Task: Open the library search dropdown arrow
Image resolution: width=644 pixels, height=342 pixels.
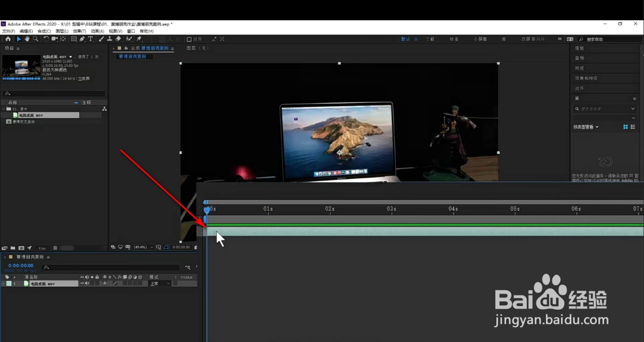Action: 633,109
